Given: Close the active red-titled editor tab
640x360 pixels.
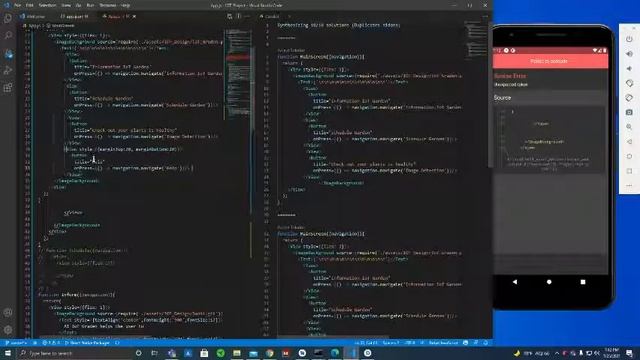Looking at the screenshot, I should click(134, 16).
